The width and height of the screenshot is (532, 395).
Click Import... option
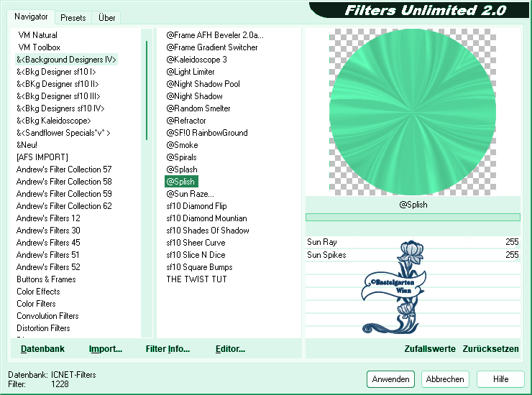[x=106, y=349]
